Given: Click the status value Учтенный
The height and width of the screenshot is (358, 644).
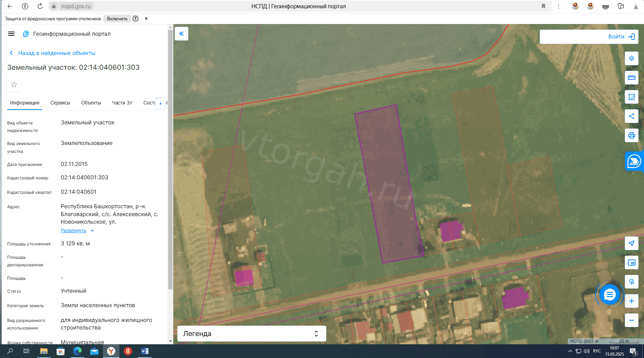Looking at the screenshot, I should pos(73,291).
